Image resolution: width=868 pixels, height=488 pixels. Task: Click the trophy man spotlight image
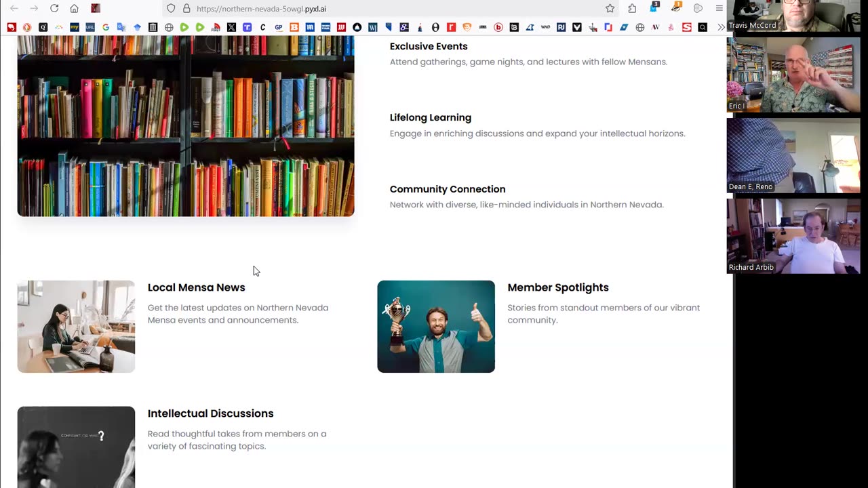tap(436, 327)
